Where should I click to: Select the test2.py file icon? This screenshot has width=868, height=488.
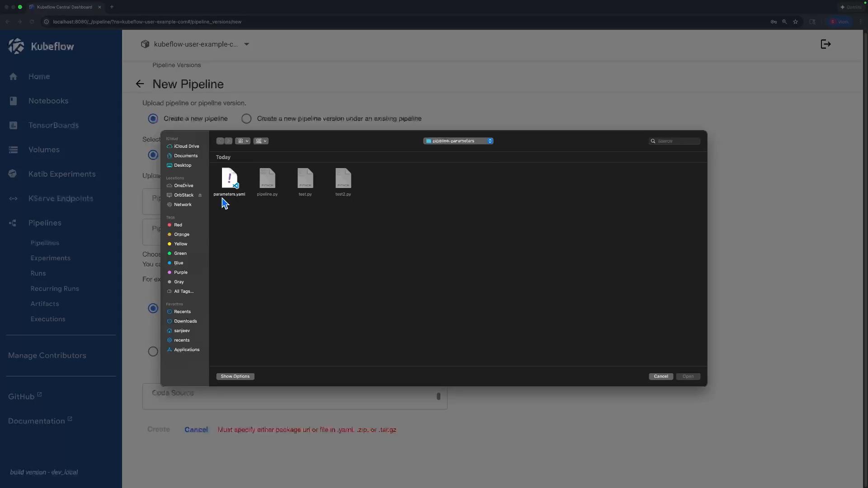point(343,178)
